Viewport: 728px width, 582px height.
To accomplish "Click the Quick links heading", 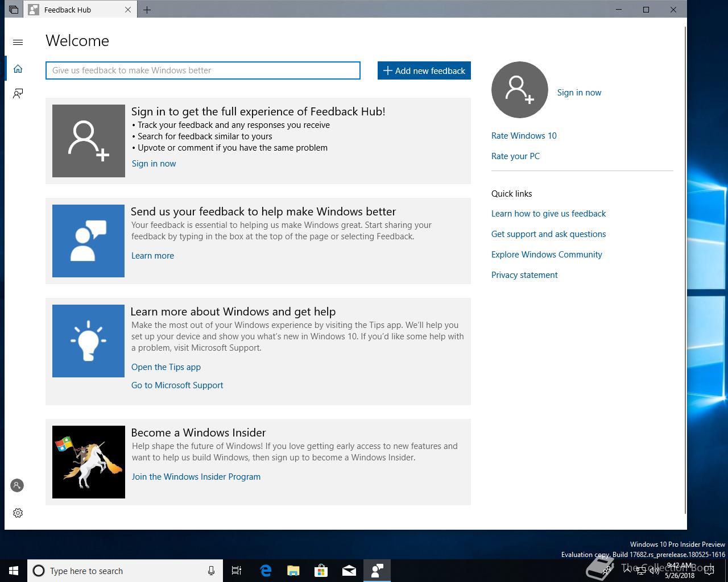I will 512,194.
